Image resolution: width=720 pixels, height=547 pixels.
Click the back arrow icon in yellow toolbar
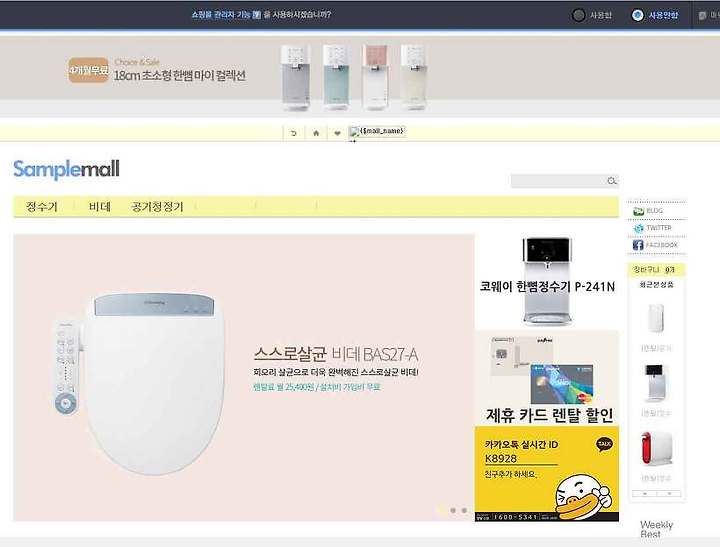coord(294,133)
